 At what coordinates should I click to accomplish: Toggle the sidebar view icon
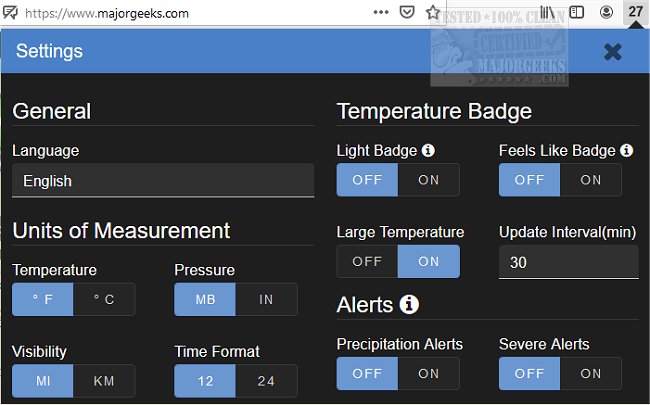(x=578, y=13)
